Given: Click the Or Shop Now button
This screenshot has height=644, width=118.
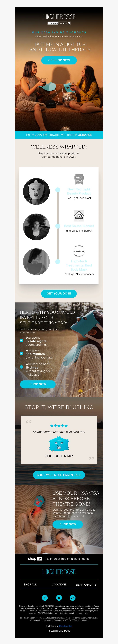Looking at the screenshot, I should (59, 60).
